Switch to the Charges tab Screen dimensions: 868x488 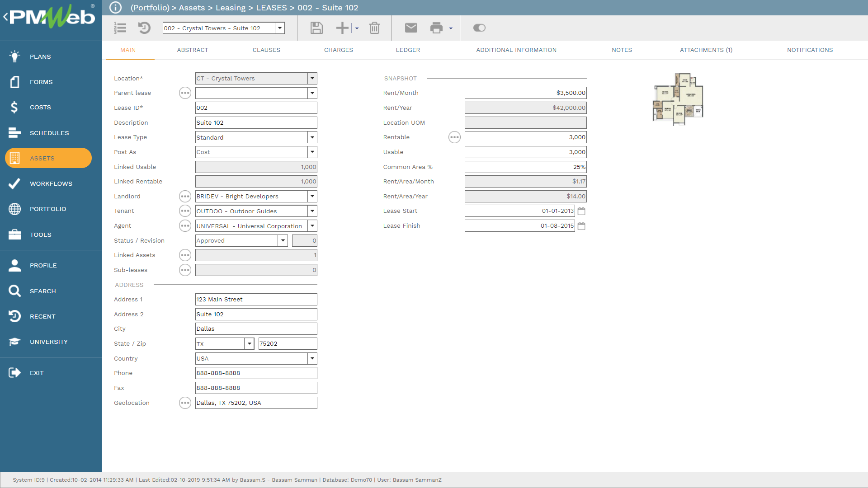pyautogui.click(x=339, y=50)
